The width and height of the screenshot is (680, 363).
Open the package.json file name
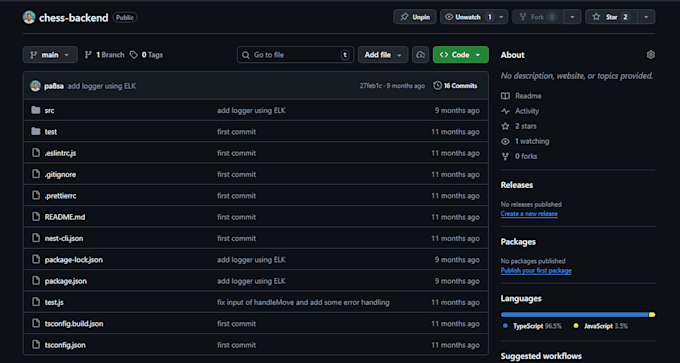click(65, 281)
